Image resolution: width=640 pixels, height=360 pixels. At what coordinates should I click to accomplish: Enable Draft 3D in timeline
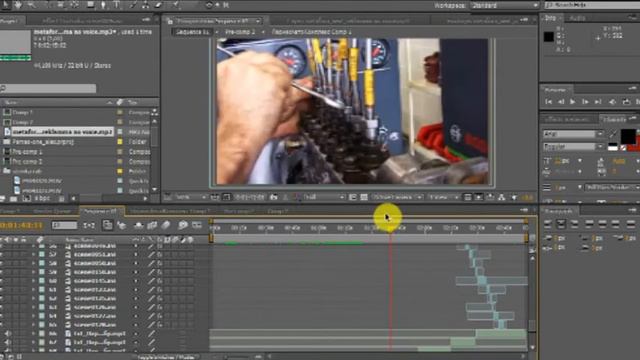(121, 225)
